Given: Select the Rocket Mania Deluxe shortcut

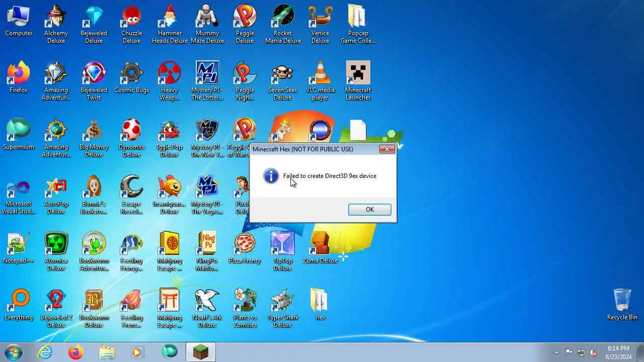Looking at the screenshot, I should tap(283, 24).
